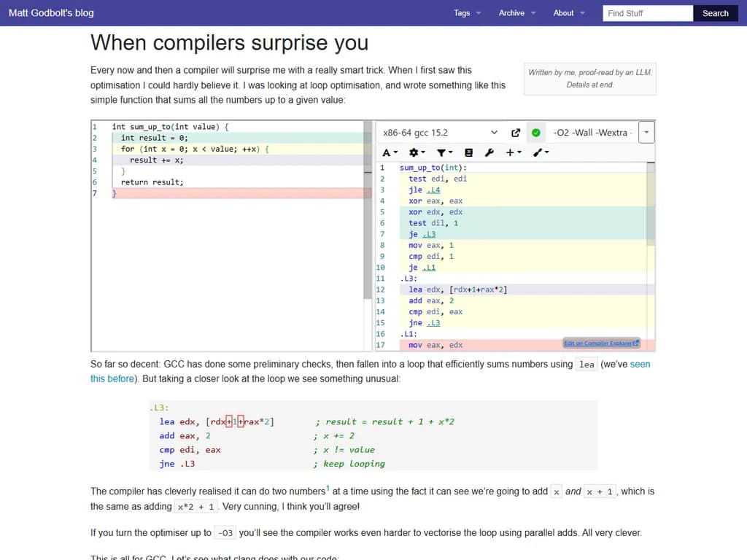Follow the 'seen this before' link

(640, 364)
